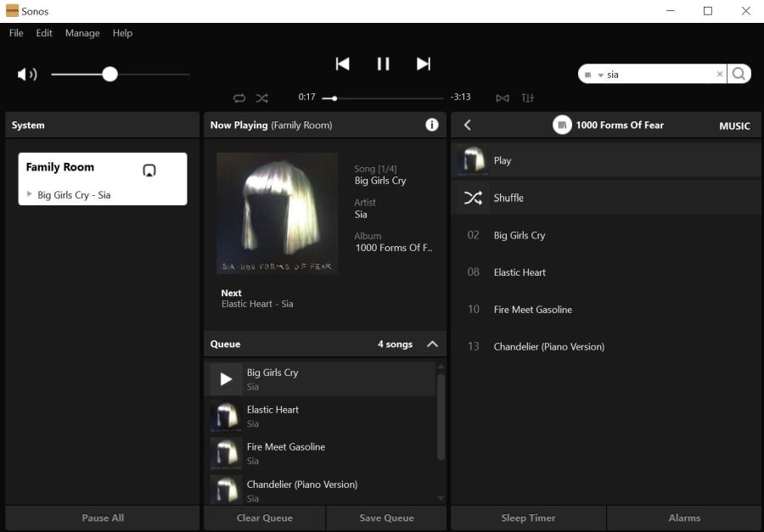The height and width of the screenshot is (532, 764).
Task: Click the album thumbnail beside Play
Action: (473, 160)
